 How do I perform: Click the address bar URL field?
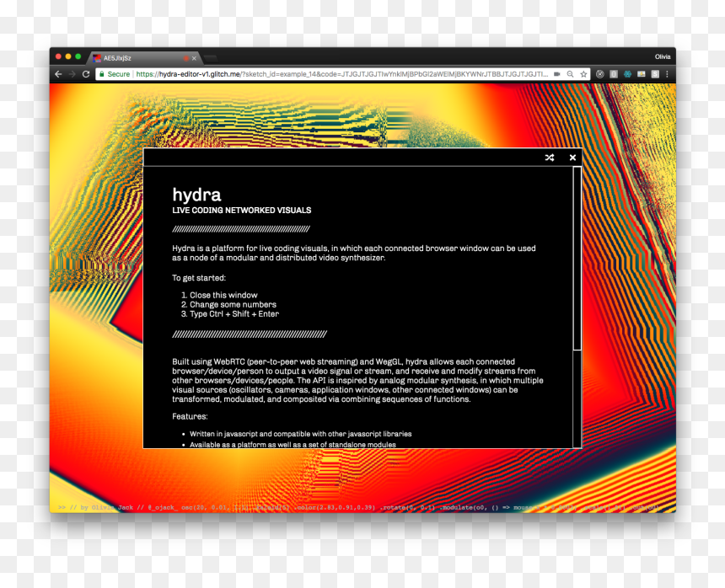tap(342, 74)
